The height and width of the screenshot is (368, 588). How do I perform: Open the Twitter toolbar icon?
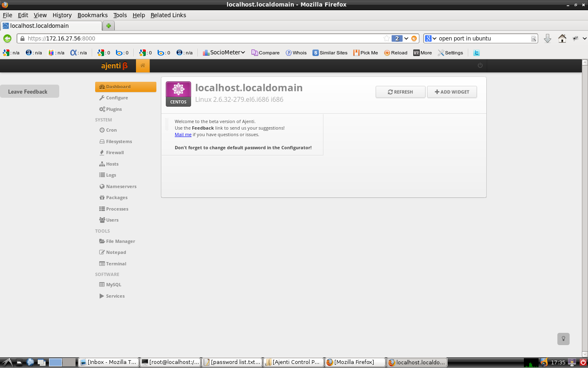pos(477,53)
